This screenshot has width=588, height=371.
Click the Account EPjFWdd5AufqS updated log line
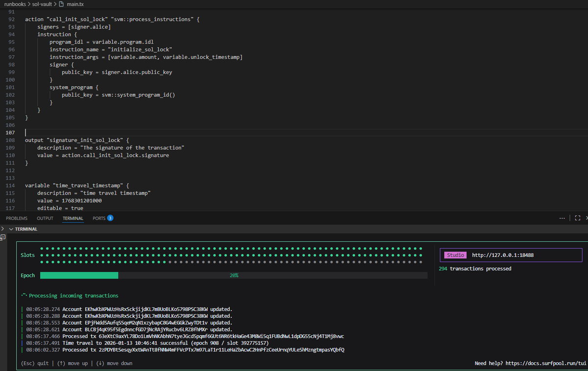[129, 323]
